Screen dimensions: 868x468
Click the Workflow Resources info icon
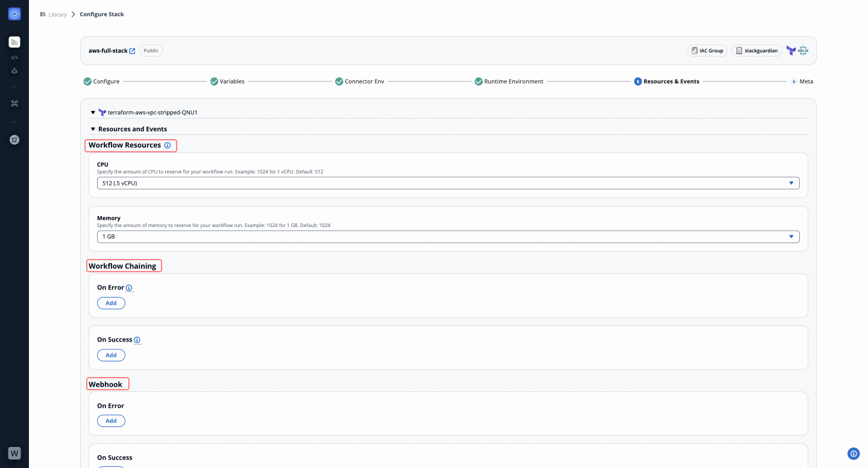click(x=168, y=145)
